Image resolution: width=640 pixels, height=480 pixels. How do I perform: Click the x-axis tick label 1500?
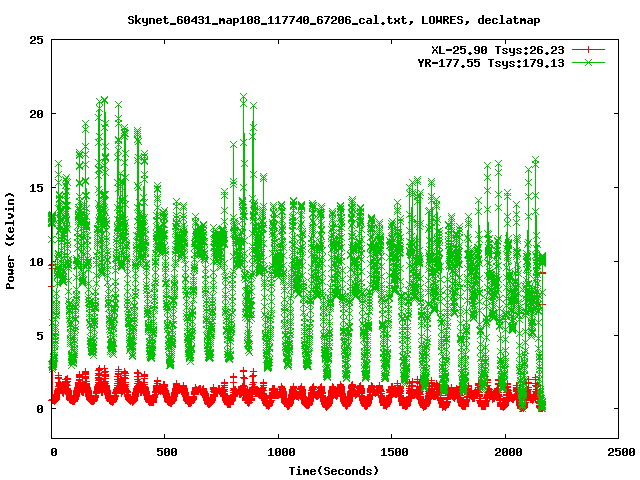(394, 452)
